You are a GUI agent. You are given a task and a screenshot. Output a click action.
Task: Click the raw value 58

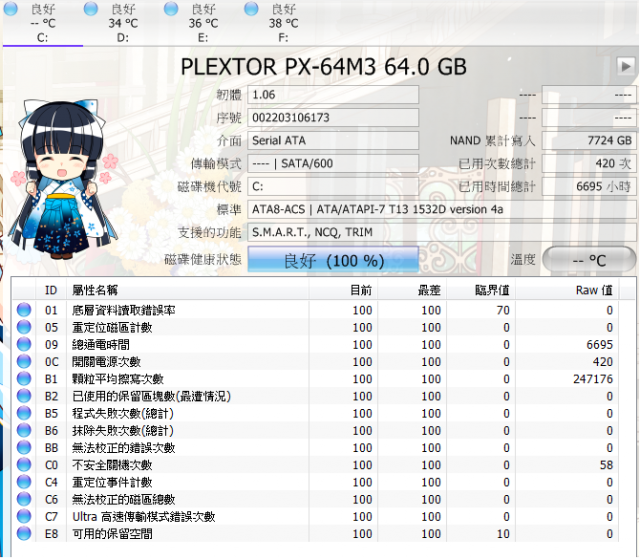tap(606, 465)
